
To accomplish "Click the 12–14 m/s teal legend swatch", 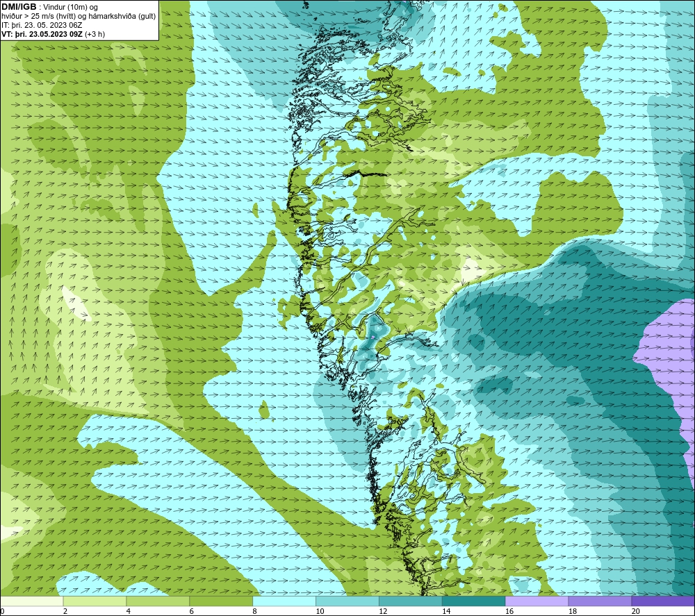I will click(x=411, y=601).
